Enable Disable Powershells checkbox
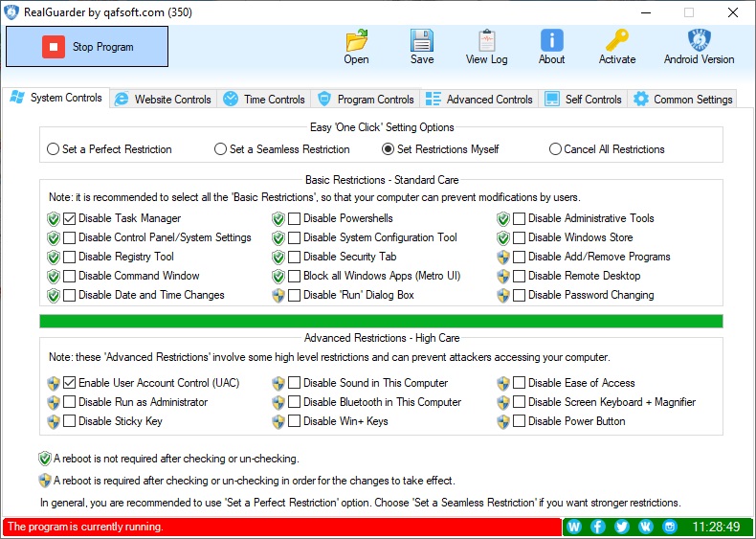 [x=295, y=218]
